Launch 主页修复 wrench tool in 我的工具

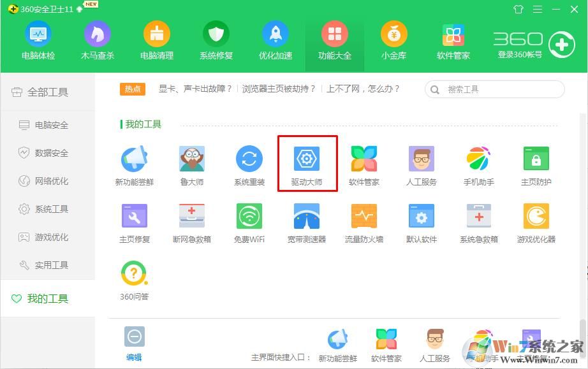pyautogui.click(x=135, y=223)
